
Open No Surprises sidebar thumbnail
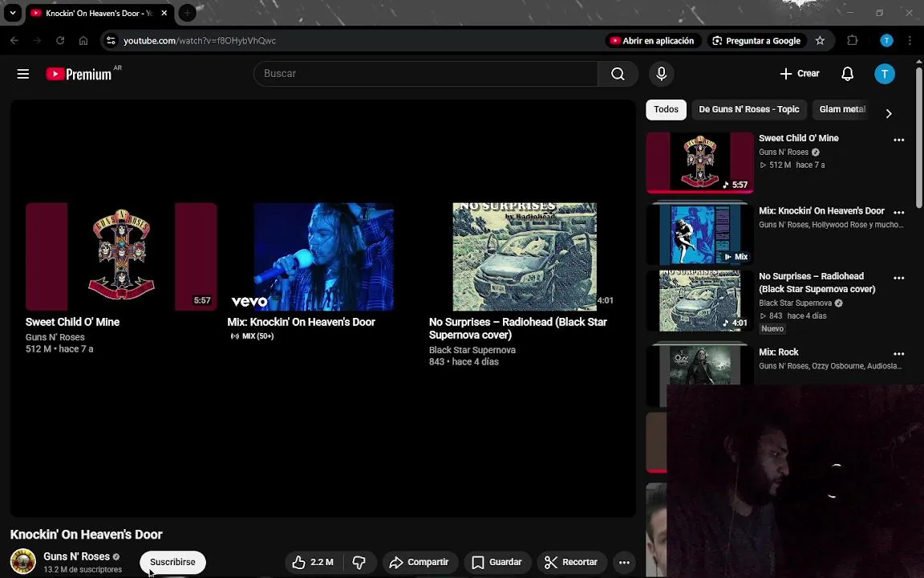coord(699,301)
